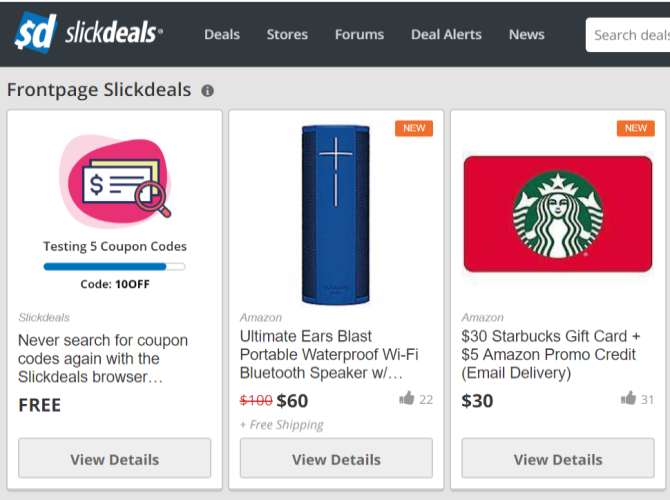Viewport: 670px width, 500px height.
Task: Click View Details for Starbucks Gift Card
Action: tap(558, 459)
